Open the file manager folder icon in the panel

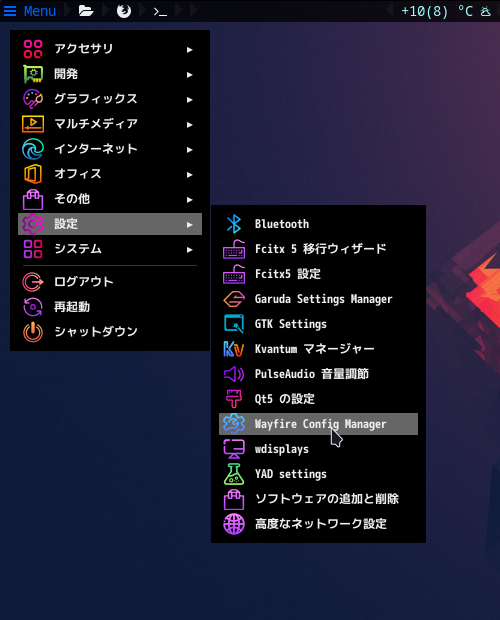pyautogui.click(x=86, y=11)
